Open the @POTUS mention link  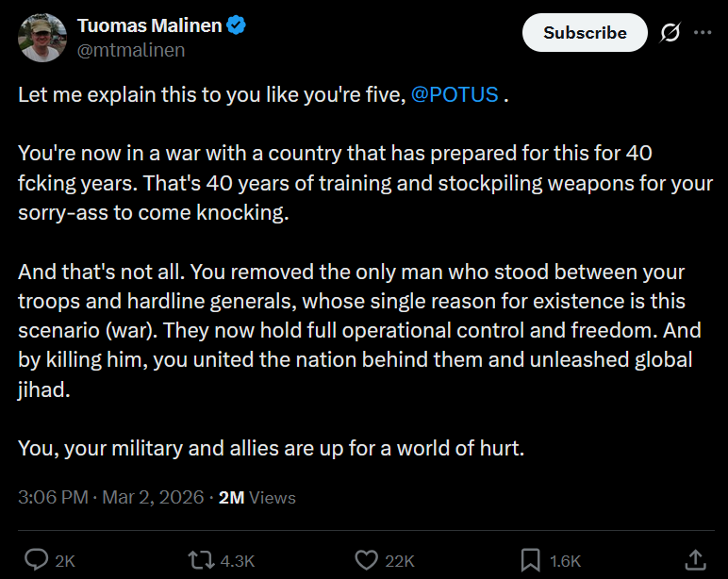[x=455, y=95]
